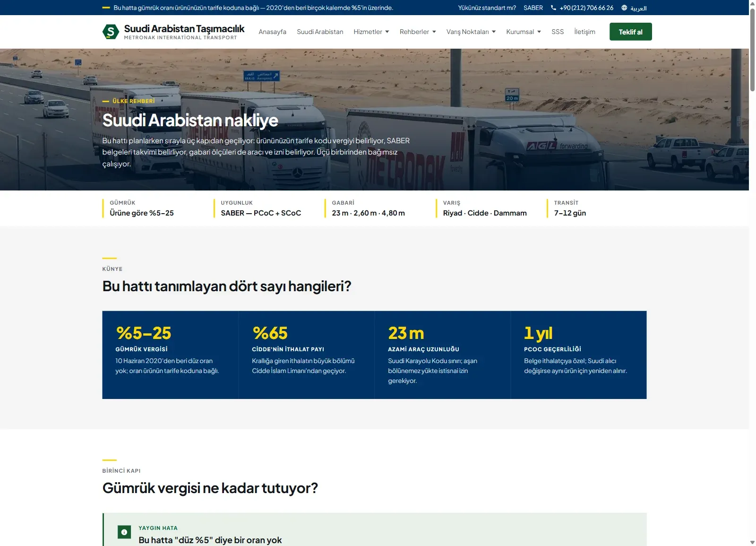The height and width of the screenshot is (546, 756).
Task: Click the 'Ürüne göre %5–25' value
Action: pos(142,213)
